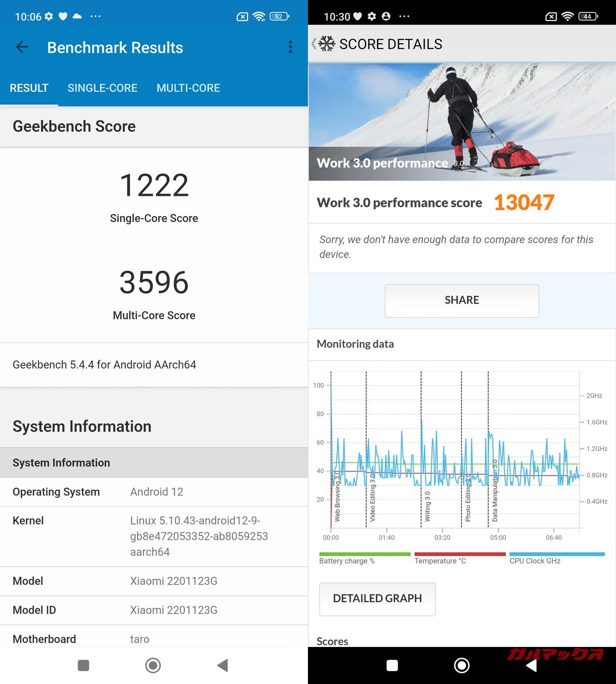Tap the Writing 3.0 marker in graph

coord(427,506)
